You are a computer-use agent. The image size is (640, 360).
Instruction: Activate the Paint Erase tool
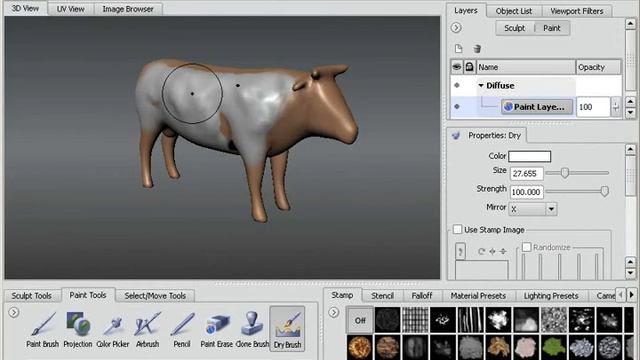pos(216,329)
